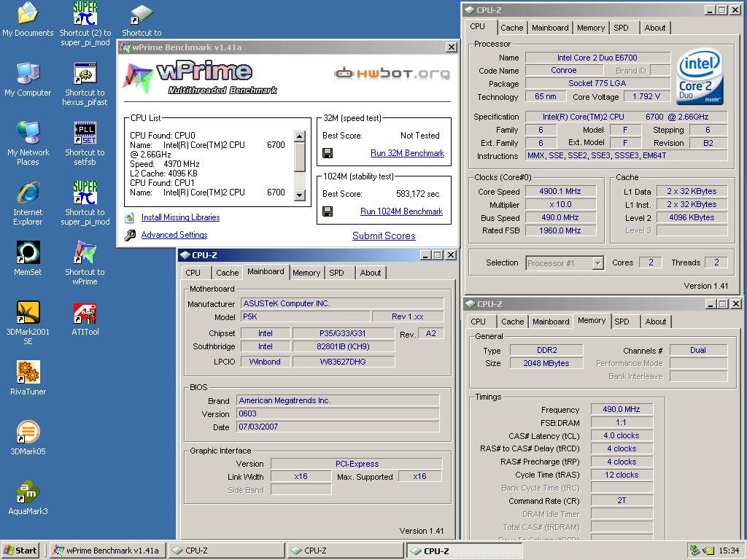Launch Shortcut to wPrime icon
The height and width of the screenshot is (560, 747).
[x=85, y=263]
